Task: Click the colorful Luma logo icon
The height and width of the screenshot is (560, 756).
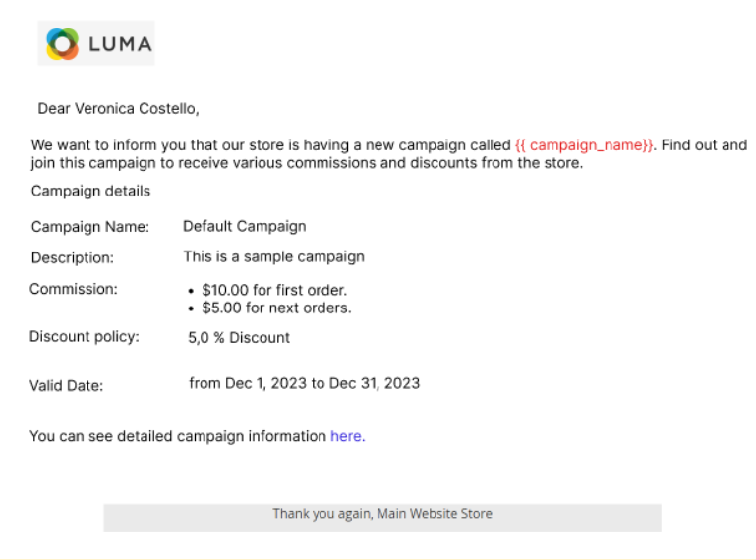Action: [62, 44]
